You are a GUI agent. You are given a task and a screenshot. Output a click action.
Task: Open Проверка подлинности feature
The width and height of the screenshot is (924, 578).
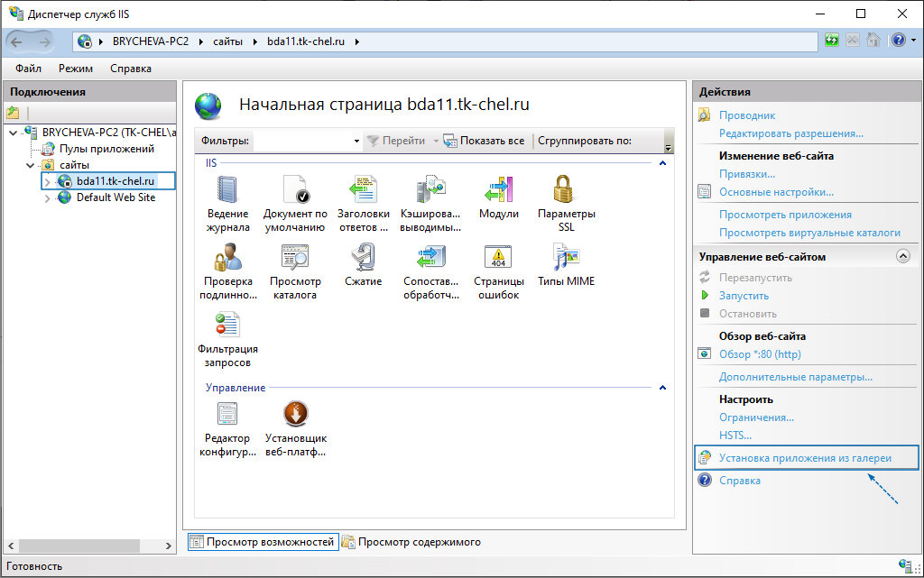coord(228,271)
